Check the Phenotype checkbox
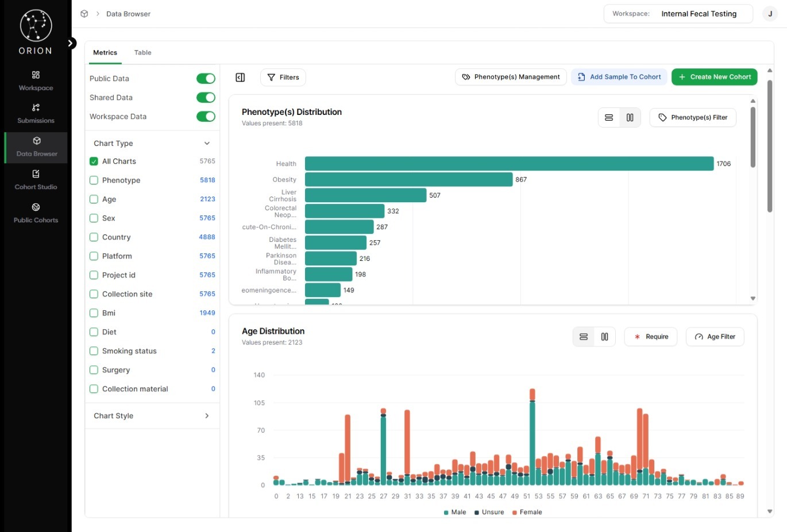Image resolution: width=787 pixels, height=532 pixels. 94,180
